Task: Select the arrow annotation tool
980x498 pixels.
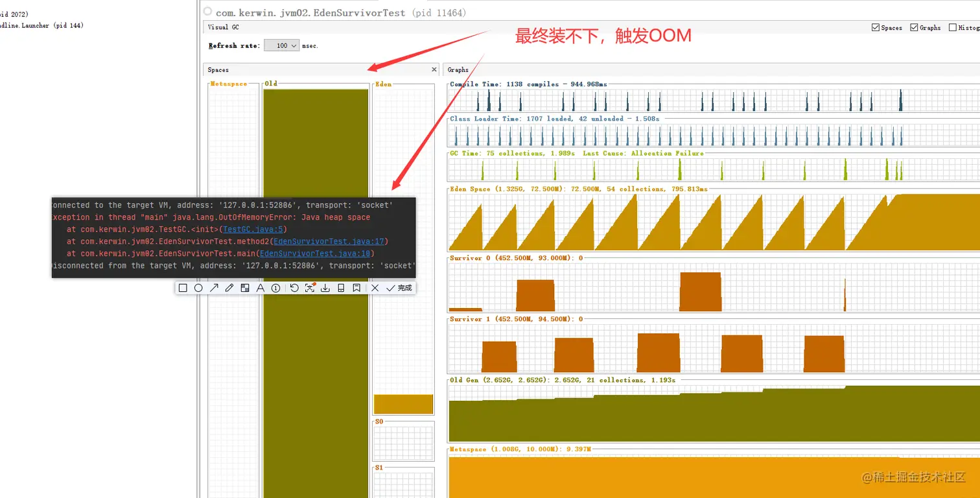Action: coord(214,288)
